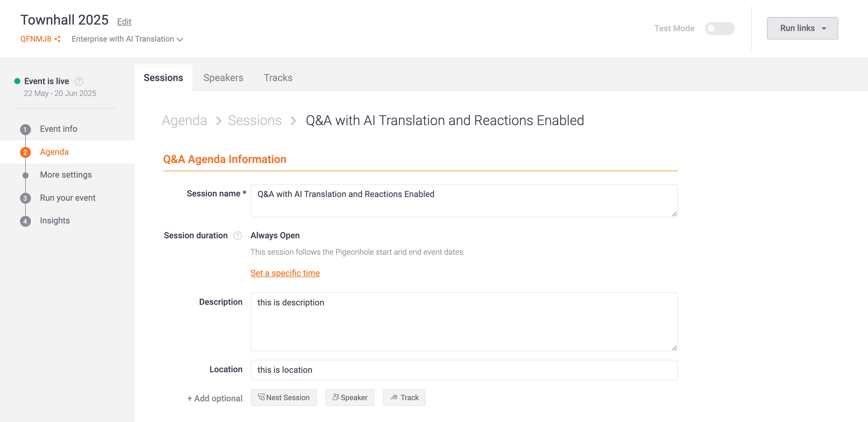This screenshot has width=868, height=422.
Task: Click the Q&A Agenda Information heading
Action: point(225,159)
